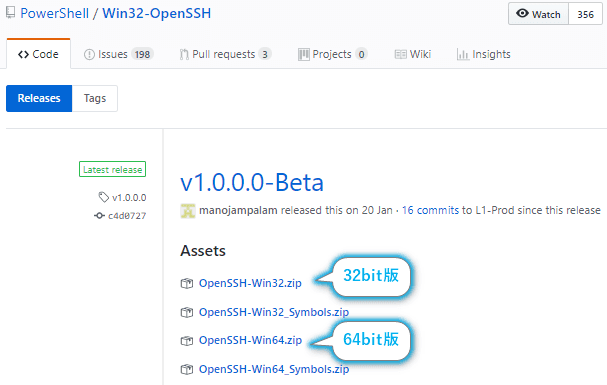This screenshot has height=385, width=607.
Task: Download OpenSSH-Win64.zip
Action: pyautogui.click(x=250, y=340)
